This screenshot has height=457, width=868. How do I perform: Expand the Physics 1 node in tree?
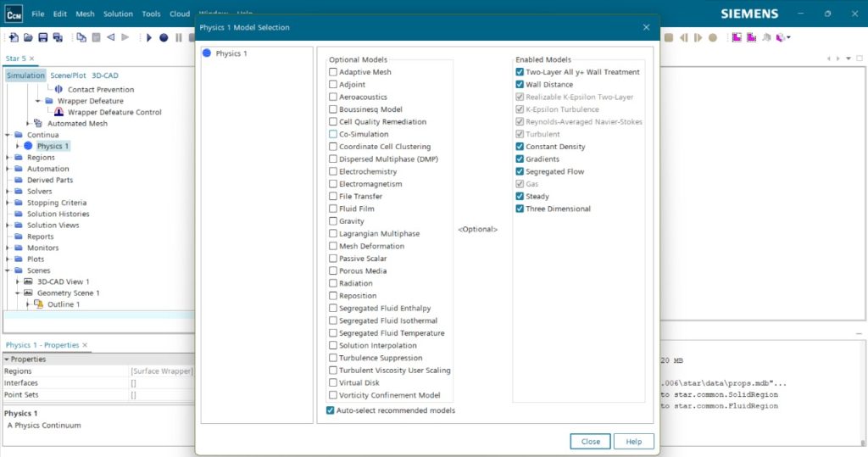(17, 146)
